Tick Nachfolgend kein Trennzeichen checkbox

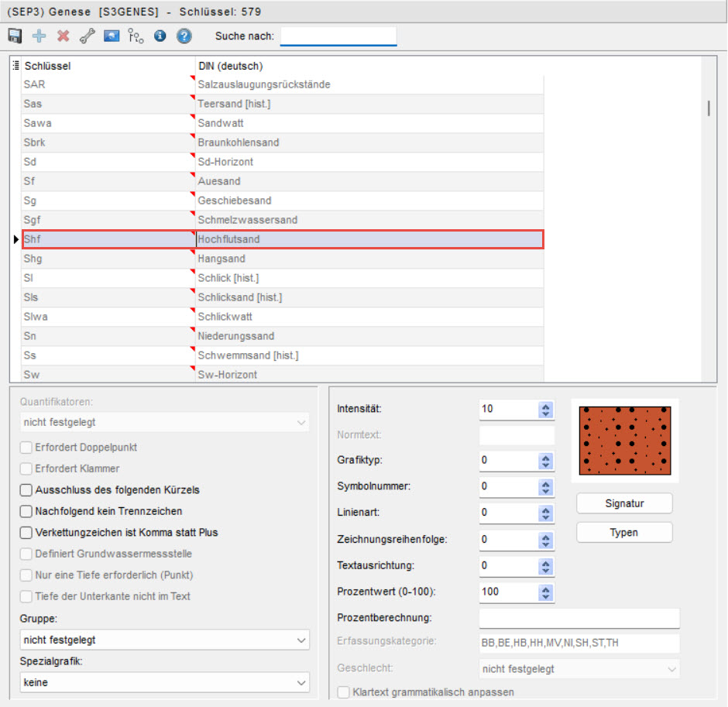[26, 511]
